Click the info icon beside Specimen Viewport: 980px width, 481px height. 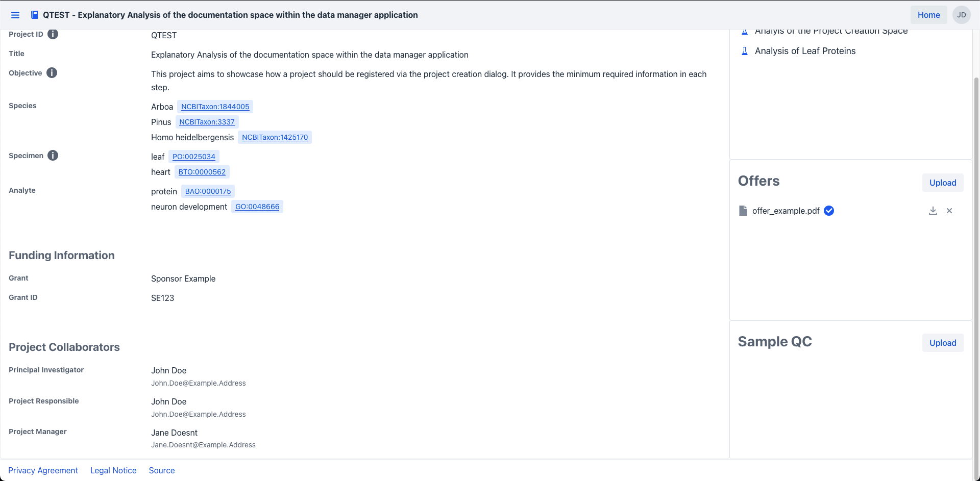(53, 155)
